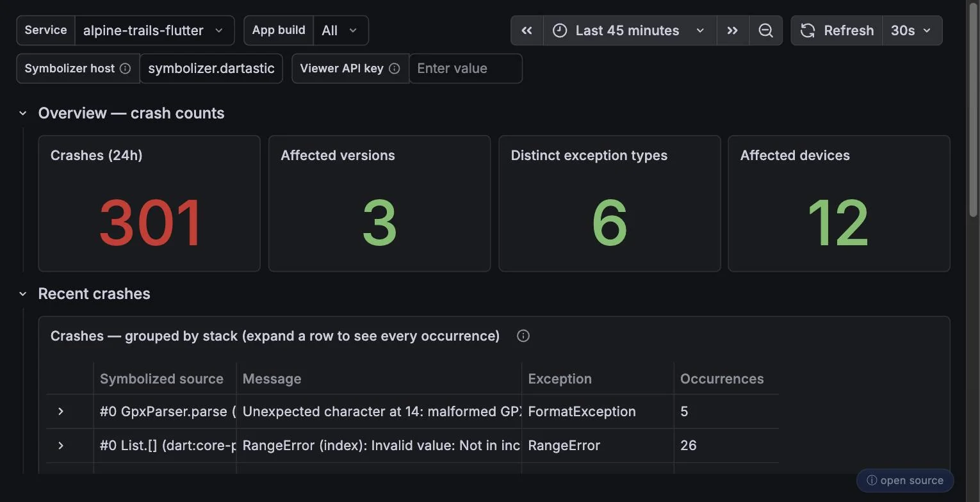Open the 30s refresh interval dropdown
The width and height of the screenshot is (980, 502).
pos(911,31)
